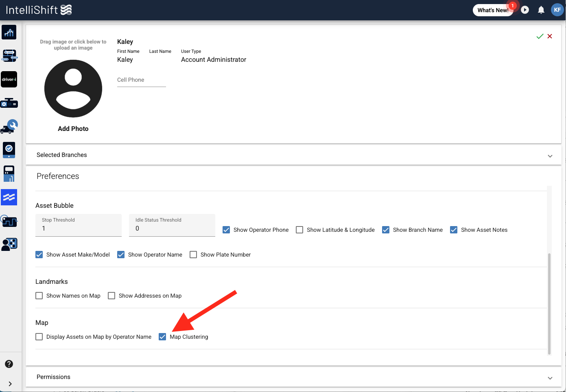The width and height of the screenshot is (566, 392).
Task: Open the help question mark icon
Action: coord(9,364)
